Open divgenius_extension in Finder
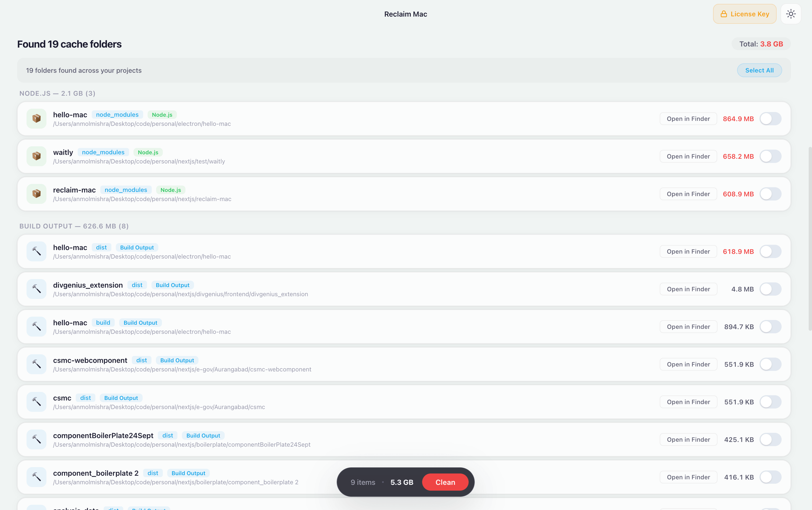Screen dimensions: 812x510 [688, 289]
